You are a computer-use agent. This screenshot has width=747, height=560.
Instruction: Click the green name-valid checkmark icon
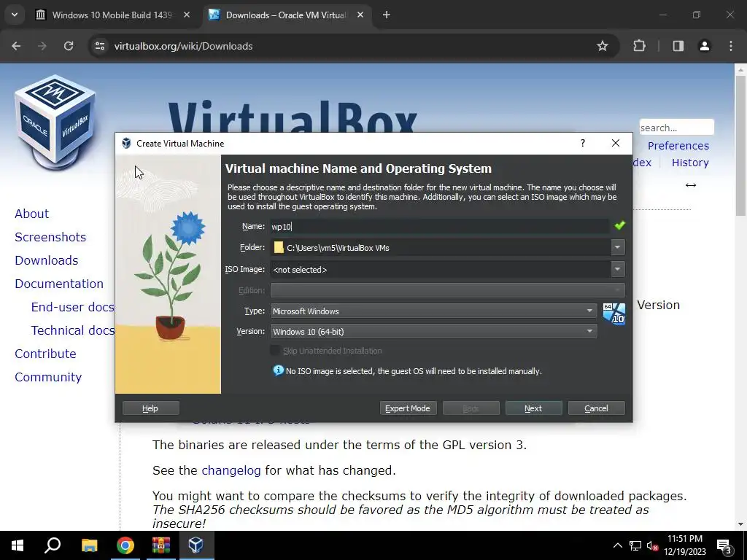click(619, 226)
